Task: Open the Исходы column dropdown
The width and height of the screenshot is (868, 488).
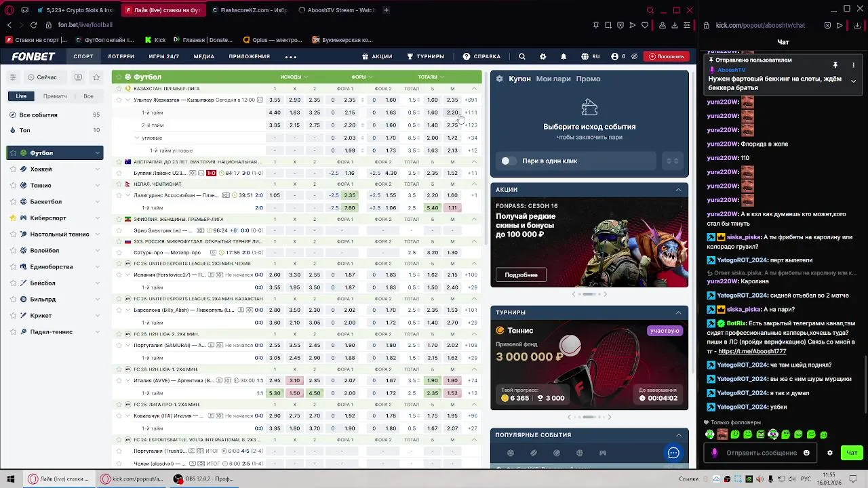Action: pos(294,77)
